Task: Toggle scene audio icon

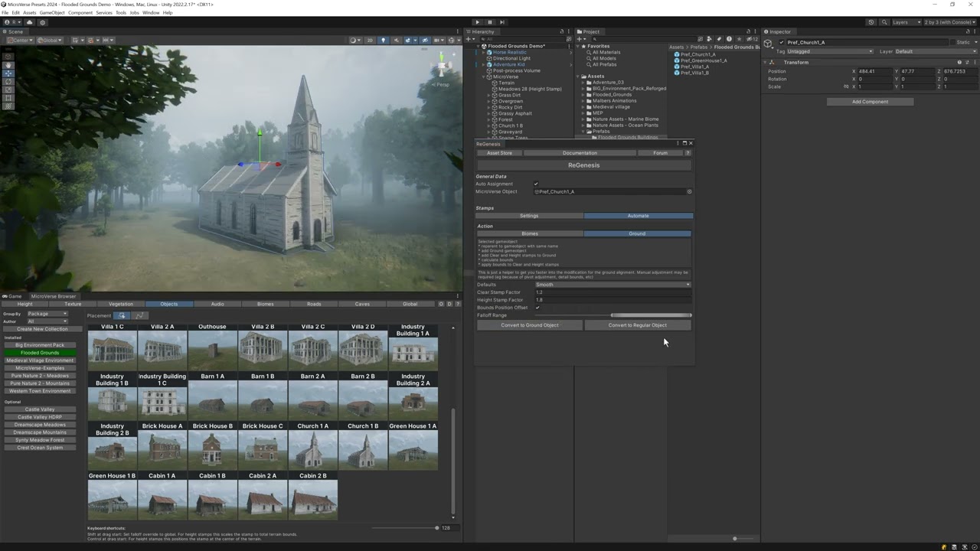Action: click(396, 41)
